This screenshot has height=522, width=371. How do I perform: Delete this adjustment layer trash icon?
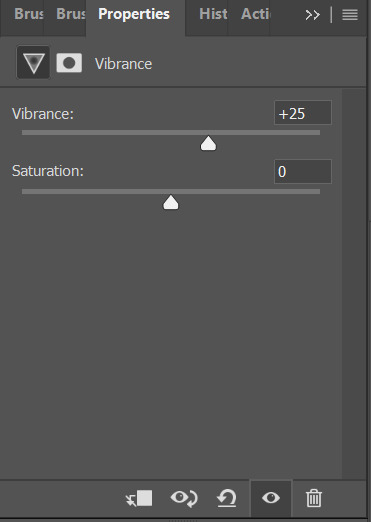click(314, 498)
